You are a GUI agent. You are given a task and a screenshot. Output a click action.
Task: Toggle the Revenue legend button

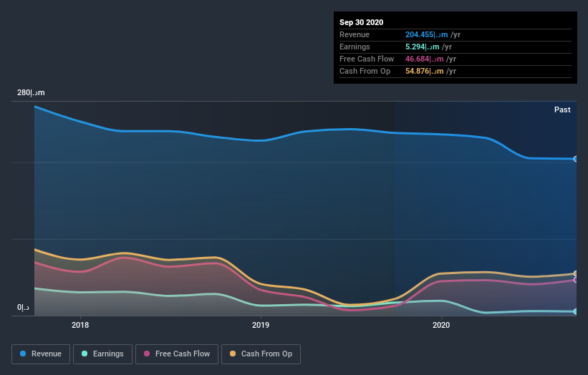point(41,354)
